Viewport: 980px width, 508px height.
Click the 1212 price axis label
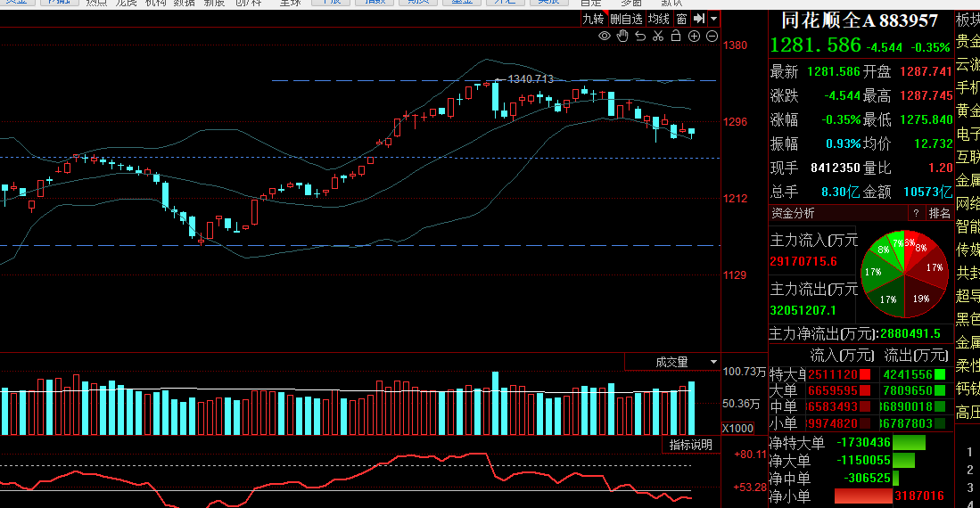click(735, 199)
